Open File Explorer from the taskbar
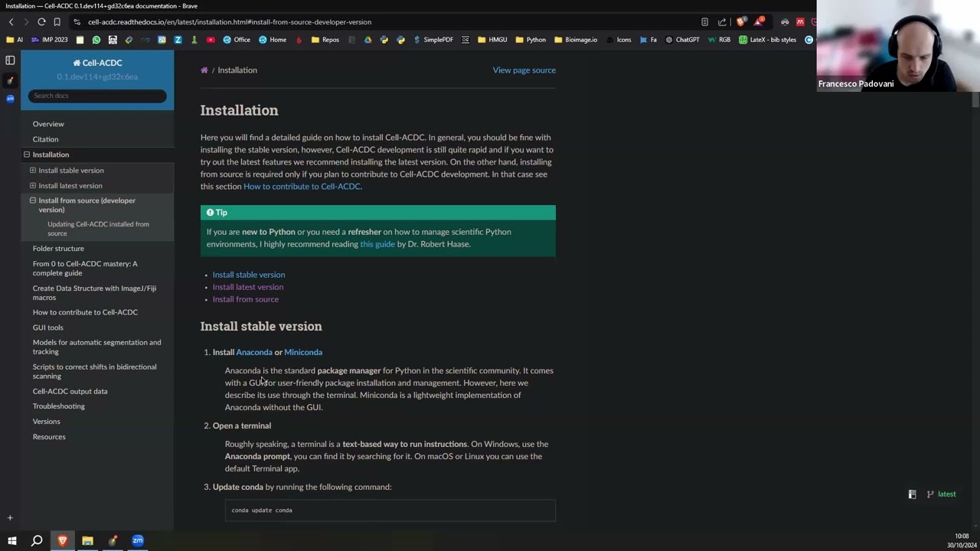The width and height of the screenshot is (980, 551). pyautogui.click(x=87, y=541)
